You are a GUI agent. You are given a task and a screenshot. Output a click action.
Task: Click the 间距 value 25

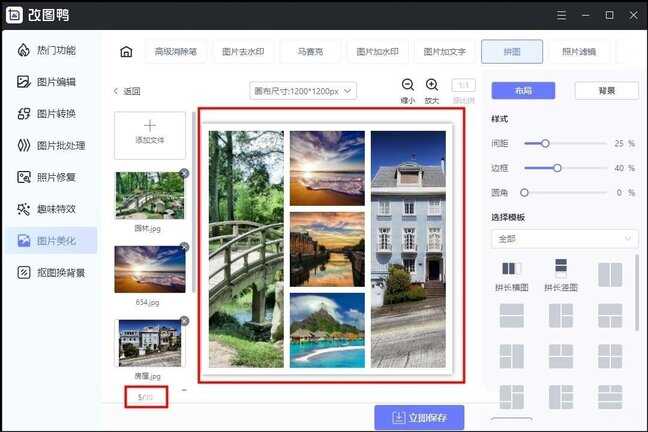pyautogui.click(x=619, y=143)
